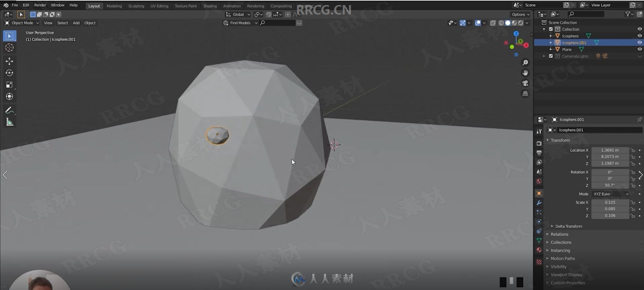Open the Object Data mesh tab
This screenshot has width=644, height=290.
[539, 240]
